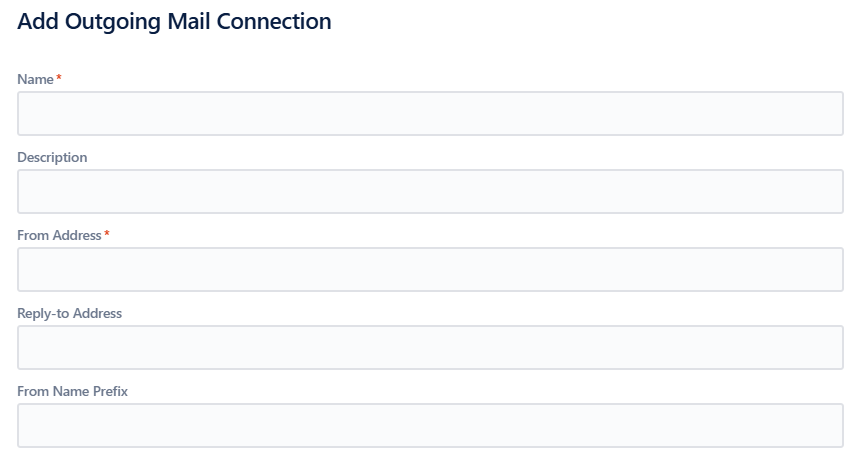This screenshot has height=460, width=857.
Task: Click the required asterisk next to From Address
Action: (107, 234)
